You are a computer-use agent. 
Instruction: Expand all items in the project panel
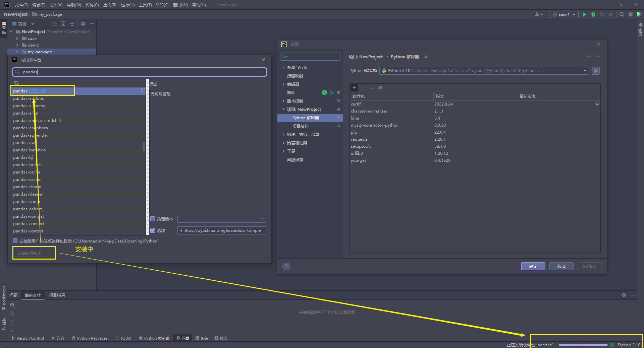[63, 24]
